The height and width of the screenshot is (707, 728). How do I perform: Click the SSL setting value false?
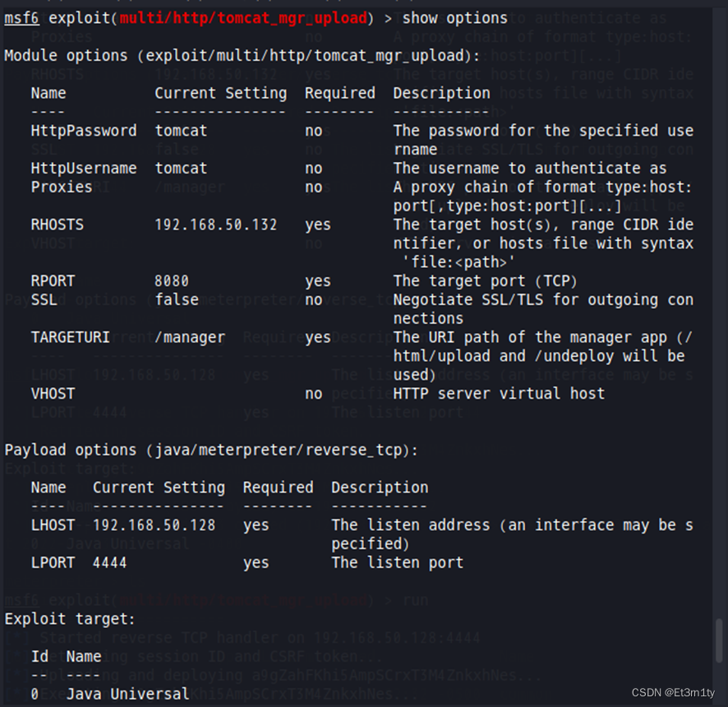(x=177, y=300)
